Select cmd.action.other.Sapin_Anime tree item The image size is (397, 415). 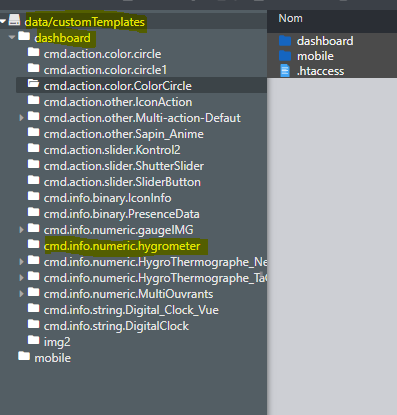pos(124,134)
